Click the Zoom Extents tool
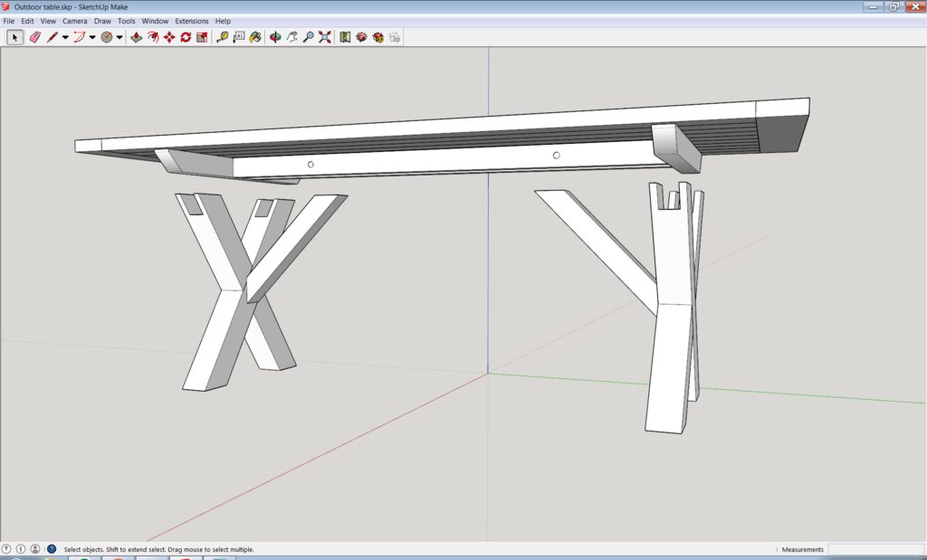 [x=325, y=37]
